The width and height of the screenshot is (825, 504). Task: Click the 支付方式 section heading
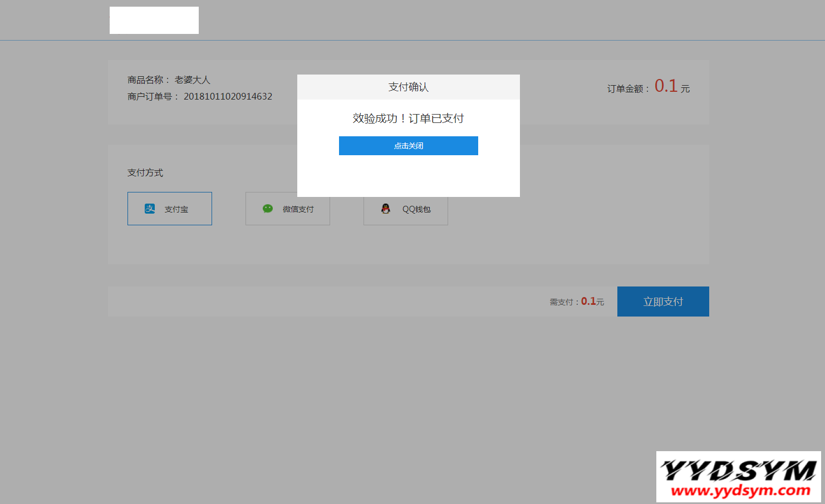click(x=145, y=173)
